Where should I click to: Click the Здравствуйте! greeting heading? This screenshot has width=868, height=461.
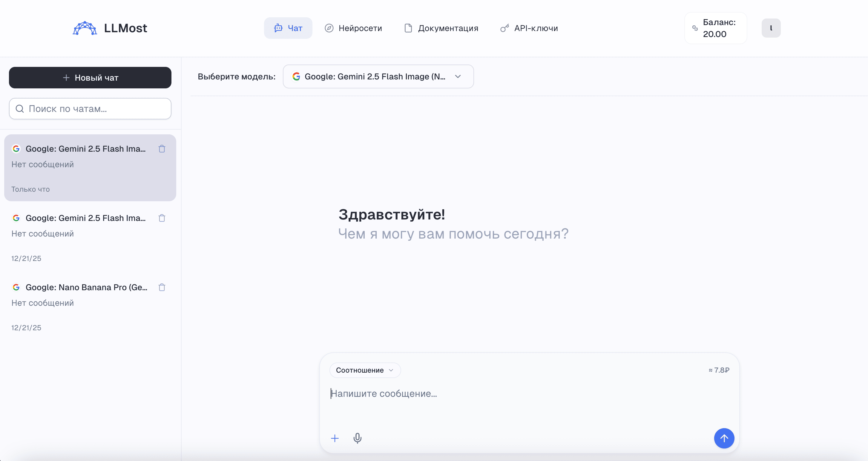pyautogui.click(x=392, y=214)
